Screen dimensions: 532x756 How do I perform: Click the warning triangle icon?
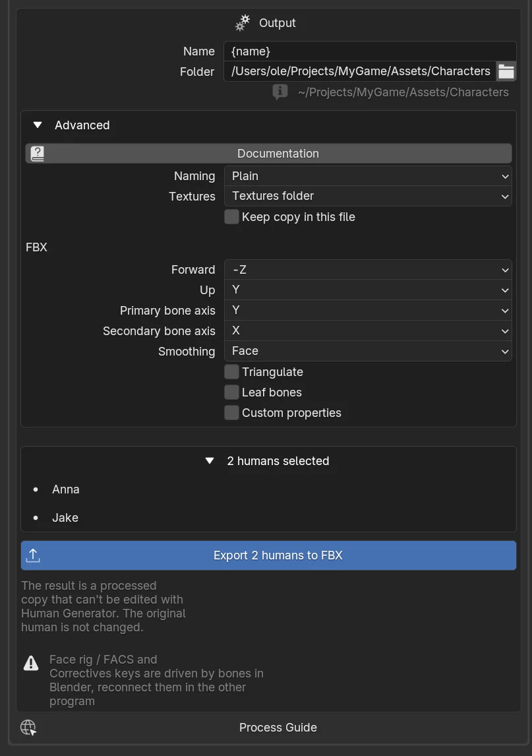click(31, 664)
